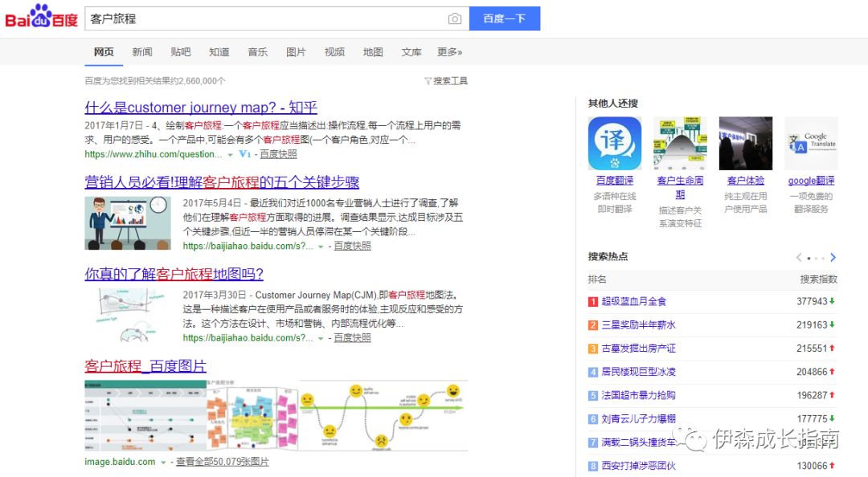
Task: Switch to the 文库 tab
Action: coord(411,52)
